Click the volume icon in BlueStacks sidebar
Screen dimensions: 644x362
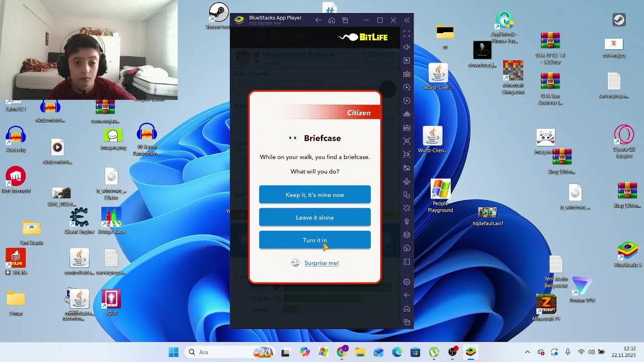coord(407,47)
